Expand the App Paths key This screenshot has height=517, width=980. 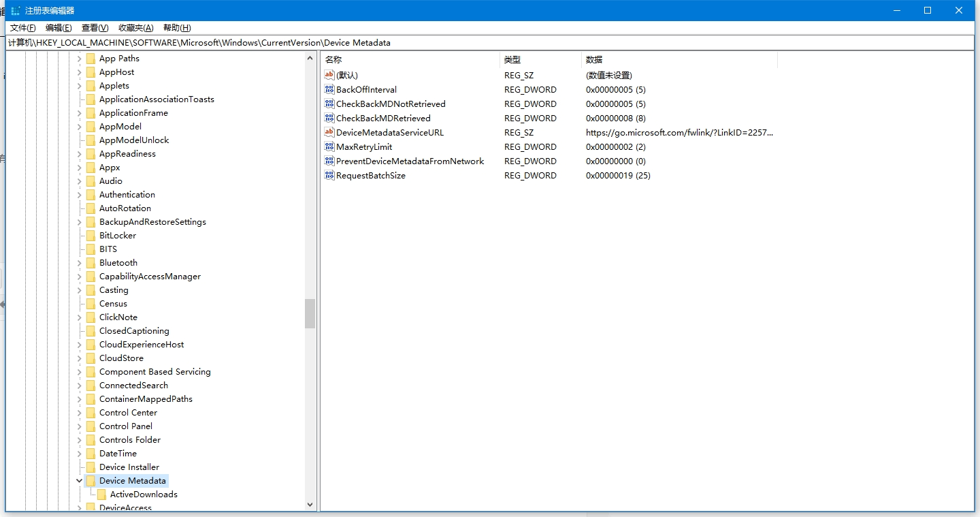80,59
